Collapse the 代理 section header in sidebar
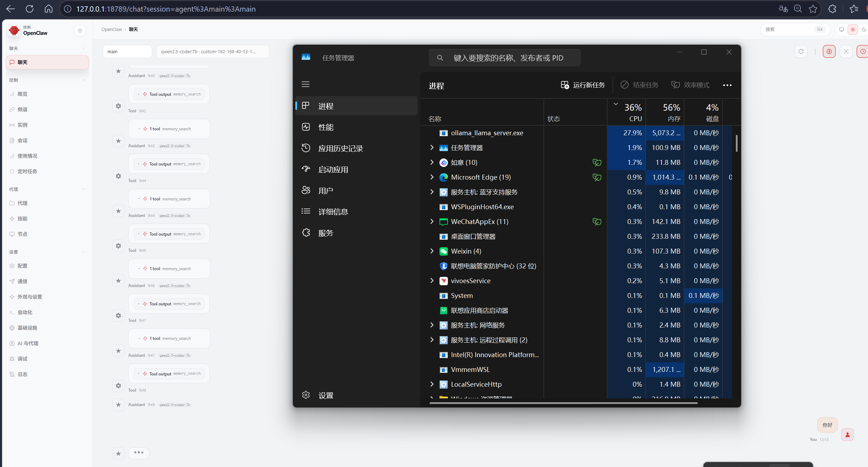 coord(47,189)
